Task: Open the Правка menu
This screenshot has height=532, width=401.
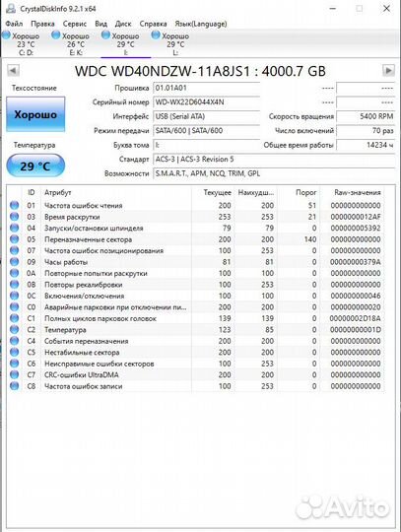Action: coord(42,24)
